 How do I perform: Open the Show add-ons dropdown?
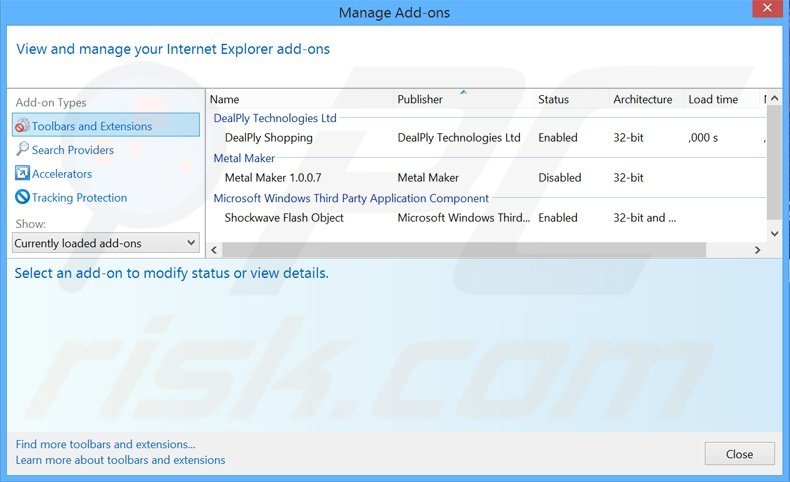(106, 243)
